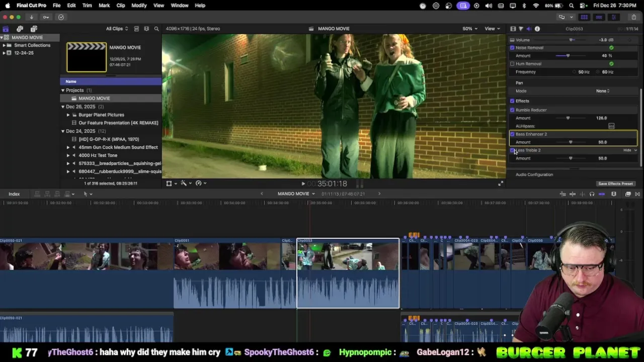Open the Background Tasks checkmark icon
Image resolution: width=644 pixels, height=362 pixels.
pyautogui.click(x=61, y=17)
